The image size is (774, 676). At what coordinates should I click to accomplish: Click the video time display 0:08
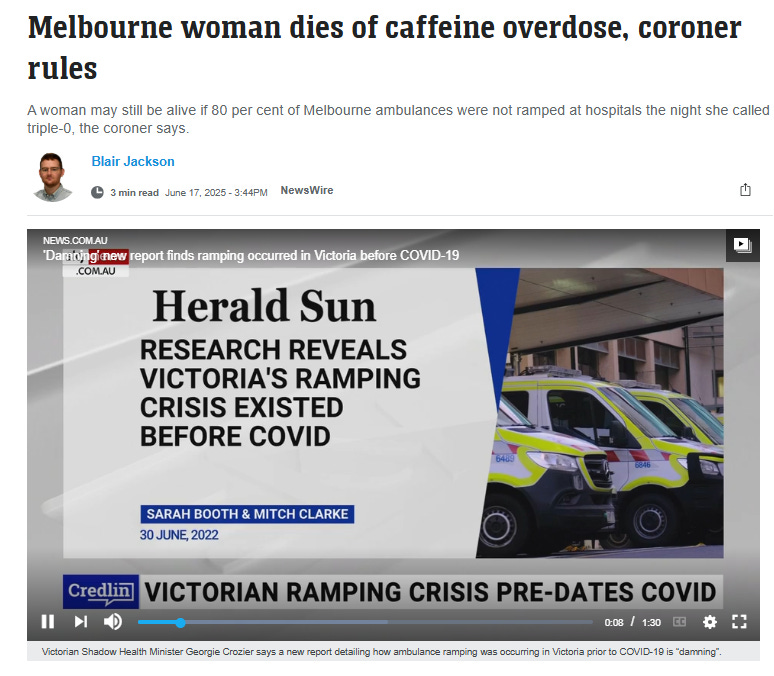click(x=614, y=623)
